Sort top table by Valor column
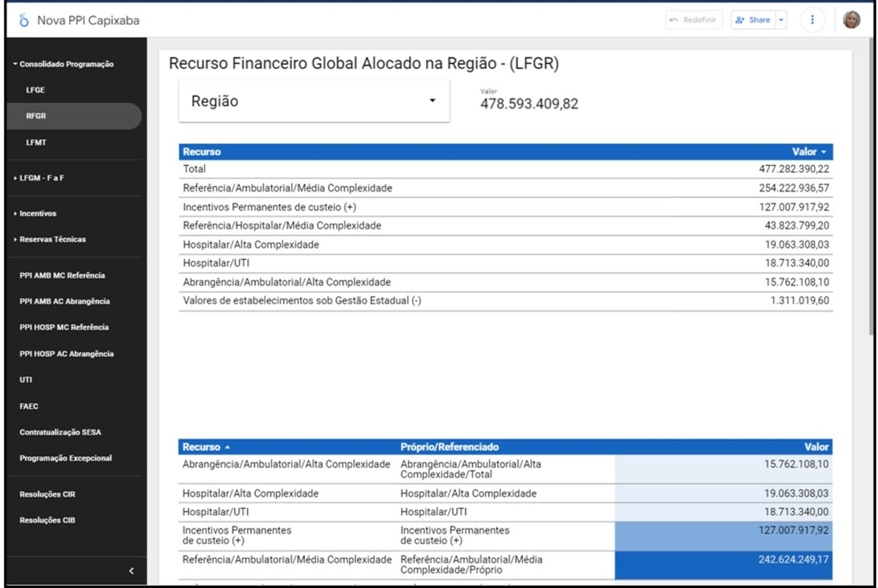The width and height of the screenshot is (878, 588). (808, 152)
